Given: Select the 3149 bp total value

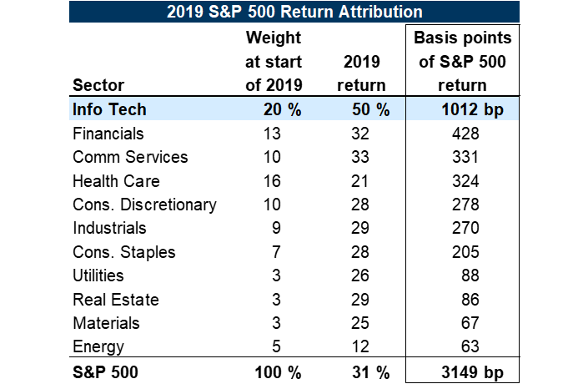Looking at the screenshot, I should (x=461, y=371).
